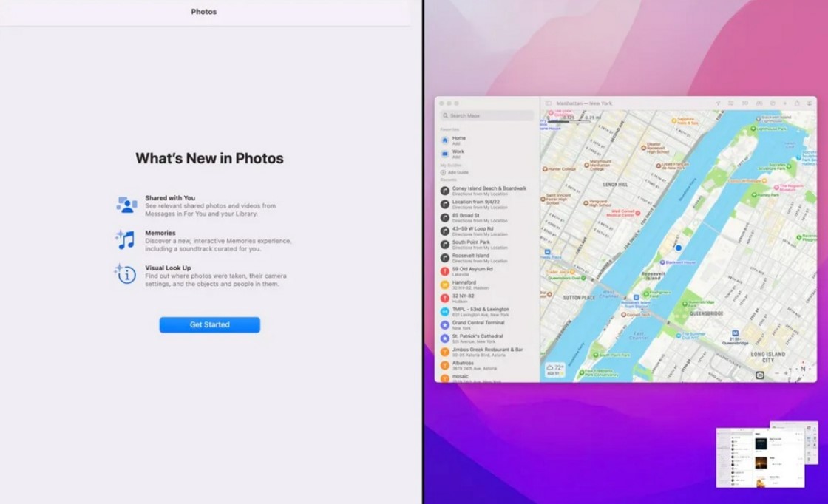This screenshot has height=504, width=828.
Task: Switch the map to 3D view
Action: [744, 102]
